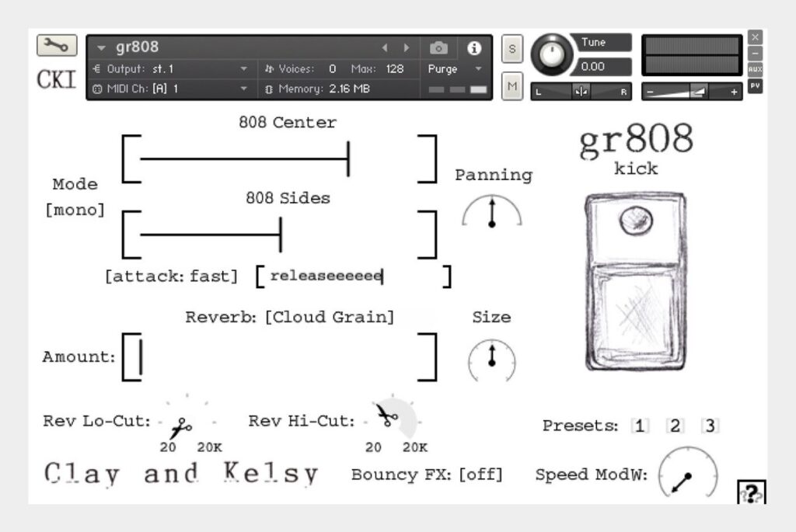This screenshot has width=796, height=532.
Task: Click the camera snapshot icon
Action: pos(439,47)
